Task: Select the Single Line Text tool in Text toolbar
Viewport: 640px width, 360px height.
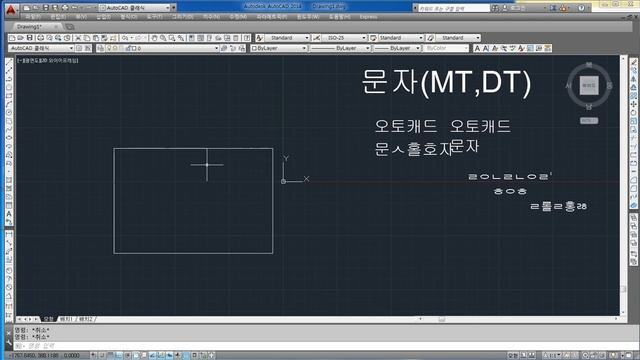Action: [486, 48]
